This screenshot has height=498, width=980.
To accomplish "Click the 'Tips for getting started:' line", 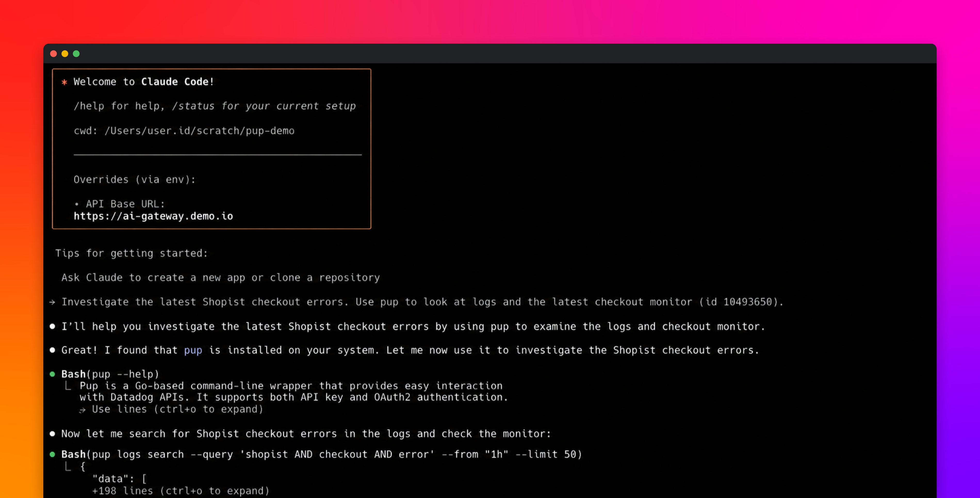I will tap(132, 253).
